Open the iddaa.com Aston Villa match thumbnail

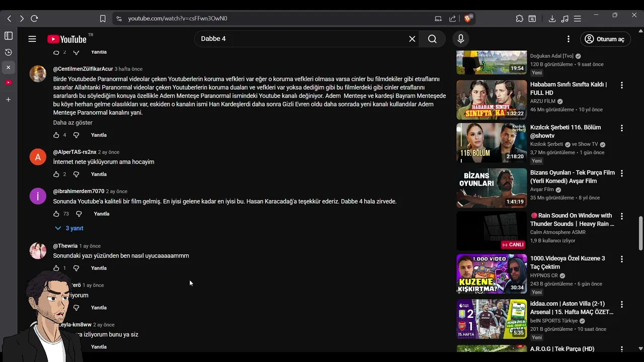(492, 319)
